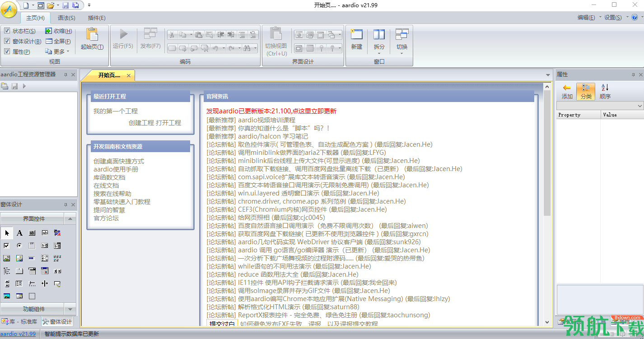Click the Property column header

578,115
